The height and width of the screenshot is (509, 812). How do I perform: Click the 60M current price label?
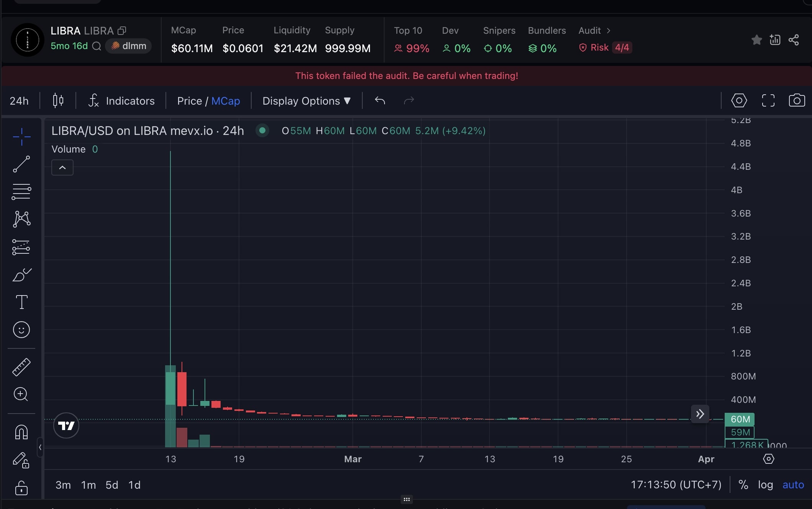click(740, 419)
